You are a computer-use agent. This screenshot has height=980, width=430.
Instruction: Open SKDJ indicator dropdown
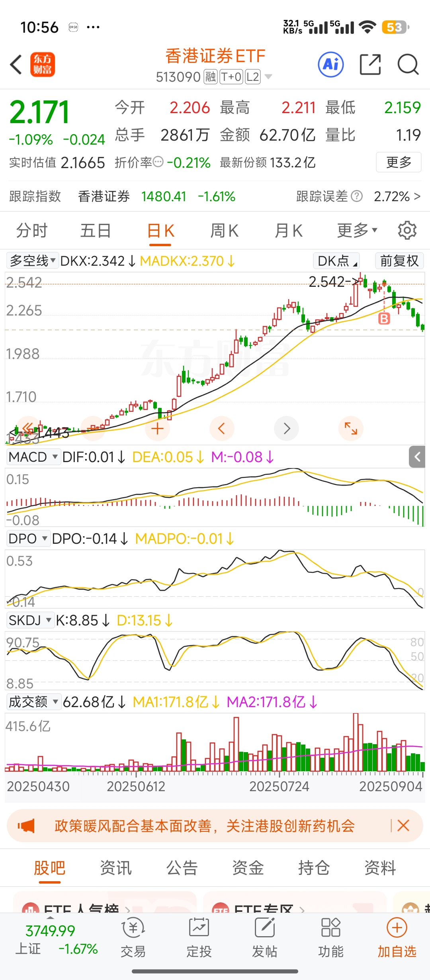click(30, 620)
